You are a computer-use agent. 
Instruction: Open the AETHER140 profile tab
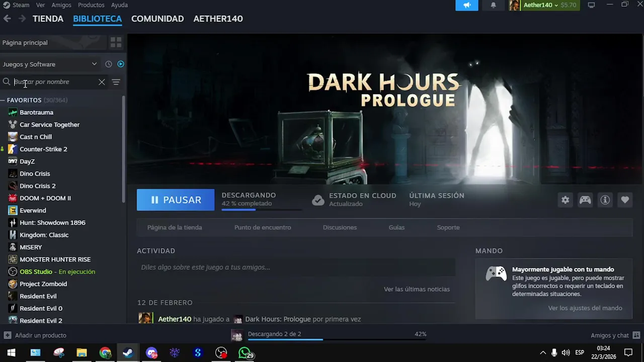pos(218,19)
